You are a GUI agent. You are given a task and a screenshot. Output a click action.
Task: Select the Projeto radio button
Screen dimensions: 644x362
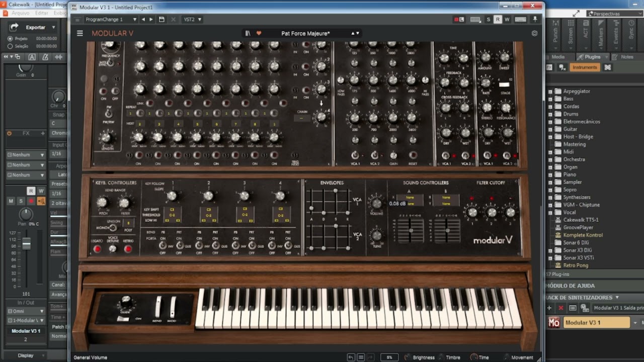tap(10, 39)
